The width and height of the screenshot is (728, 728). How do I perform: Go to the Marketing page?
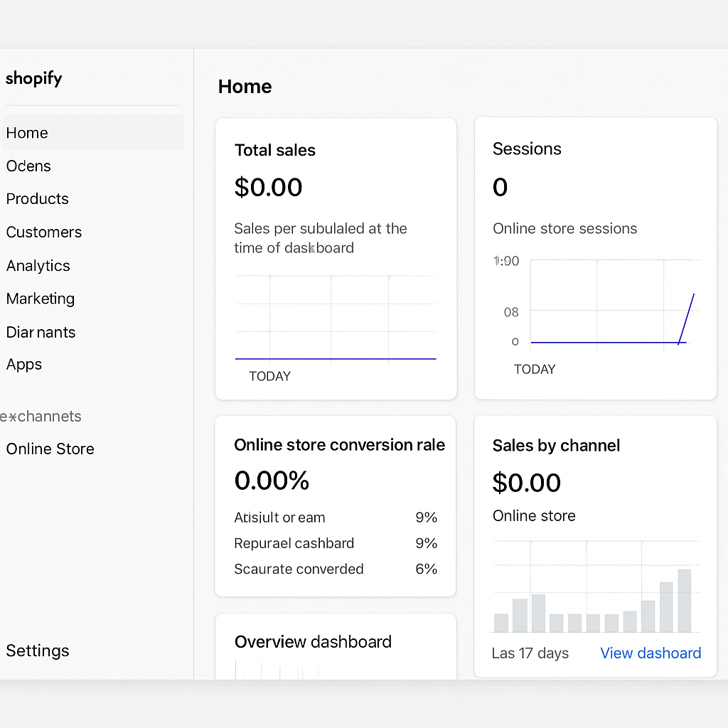(x=40, y=299)
